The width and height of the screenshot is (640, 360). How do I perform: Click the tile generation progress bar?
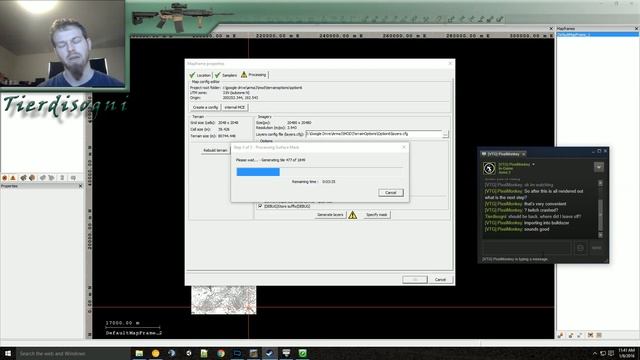point(319,172)
